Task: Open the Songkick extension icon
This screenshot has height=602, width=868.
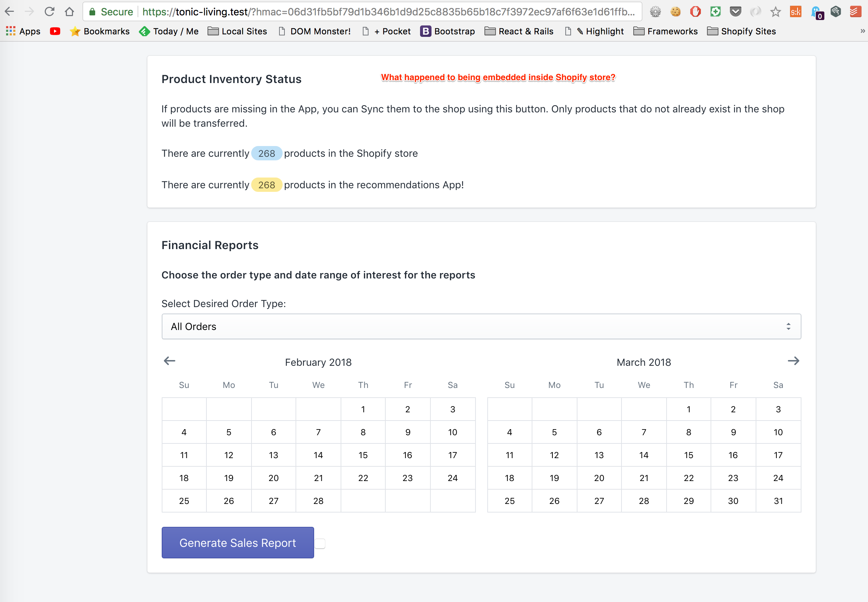Action: click(796, 11)
